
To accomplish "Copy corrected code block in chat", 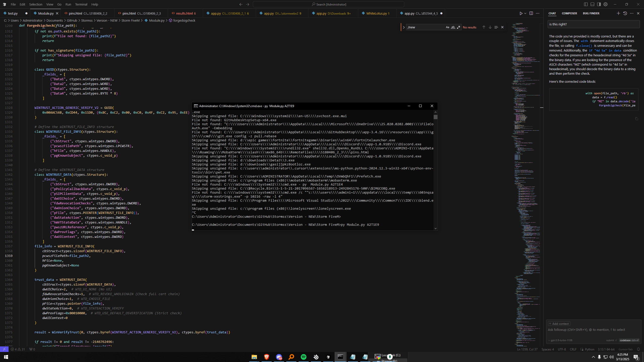I will point(636,118).
